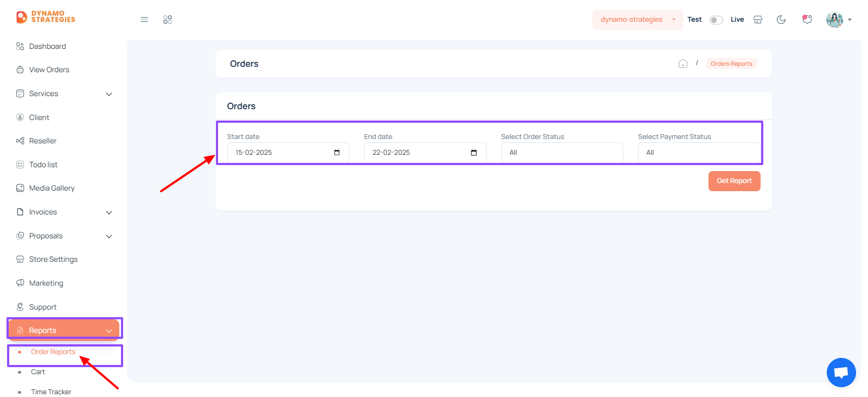The image size is (868, 397).
Task: Switch to dark mode moon icon
Action: click(781, 20)
